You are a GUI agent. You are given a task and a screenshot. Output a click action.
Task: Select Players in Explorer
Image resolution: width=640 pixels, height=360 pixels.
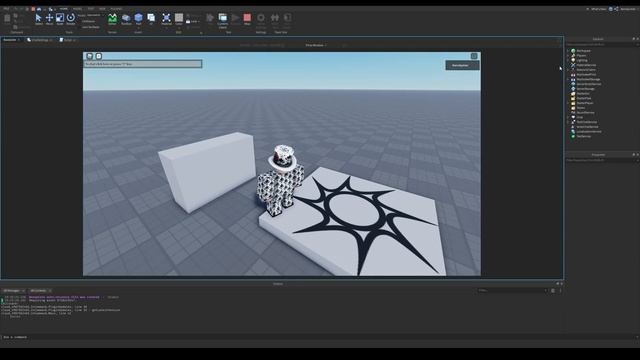point(581,56)
